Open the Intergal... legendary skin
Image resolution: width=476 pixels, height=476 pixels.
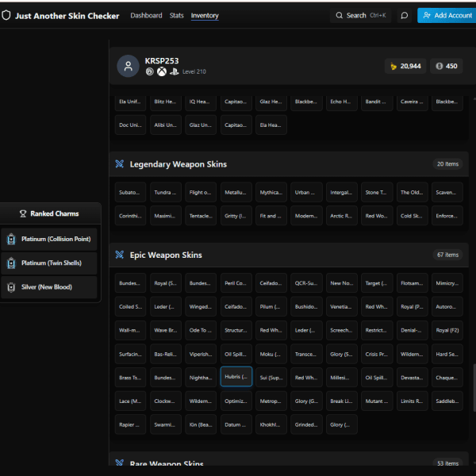pyautogui.click(x=341, y=192)
